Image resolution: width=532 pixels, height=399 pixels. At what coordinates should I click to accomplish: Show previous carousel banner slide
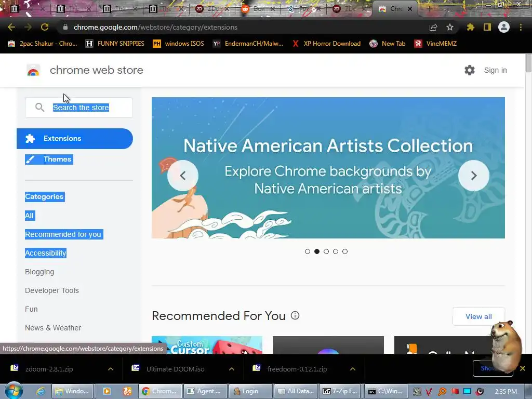[x=183, y=176]
